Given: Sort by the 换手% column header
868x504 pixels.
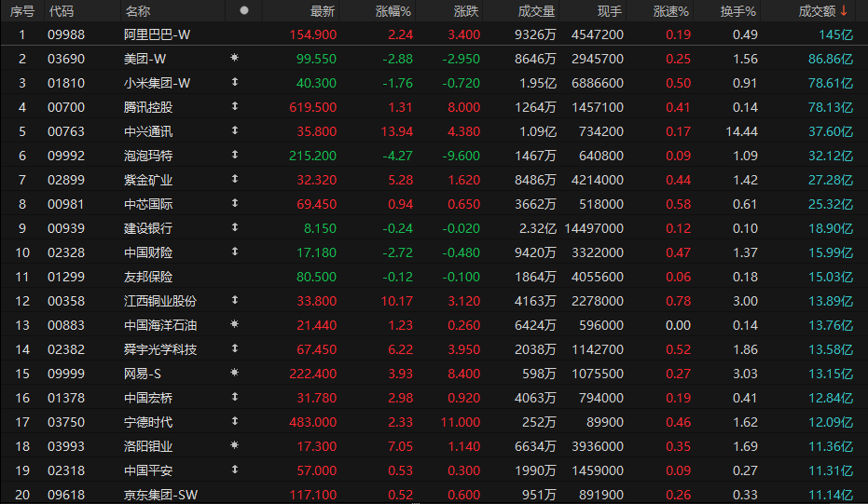Looking at the screenshot, I should [738, 11].
